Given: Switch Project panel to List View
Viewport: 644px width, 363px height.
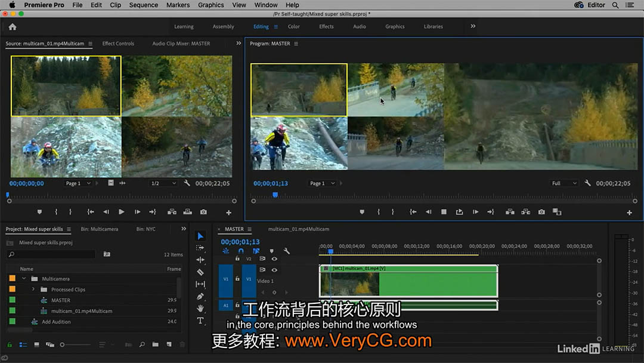Looking at the screenshot, I should 23,344.
